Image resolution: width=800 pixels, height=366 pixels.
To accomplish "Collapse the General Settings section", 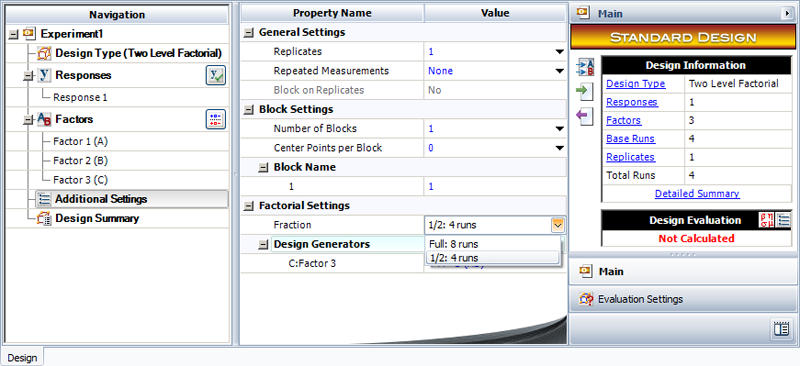I will point(248,33).
